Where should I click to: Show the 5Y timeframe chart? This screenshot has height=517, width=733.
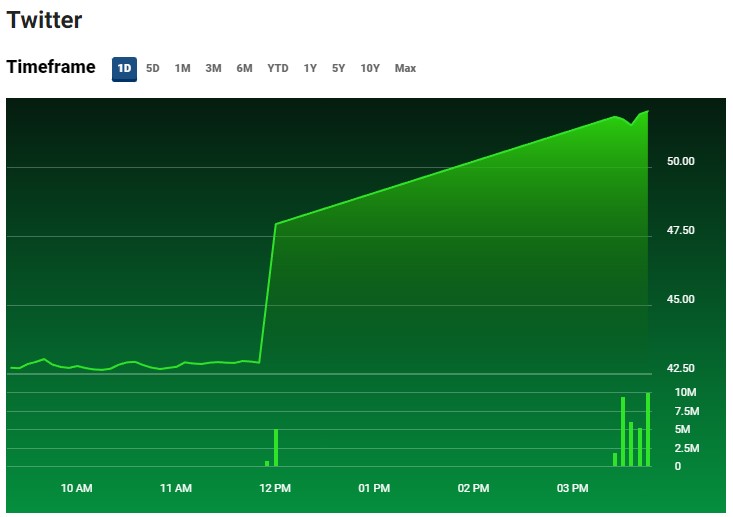338,68
